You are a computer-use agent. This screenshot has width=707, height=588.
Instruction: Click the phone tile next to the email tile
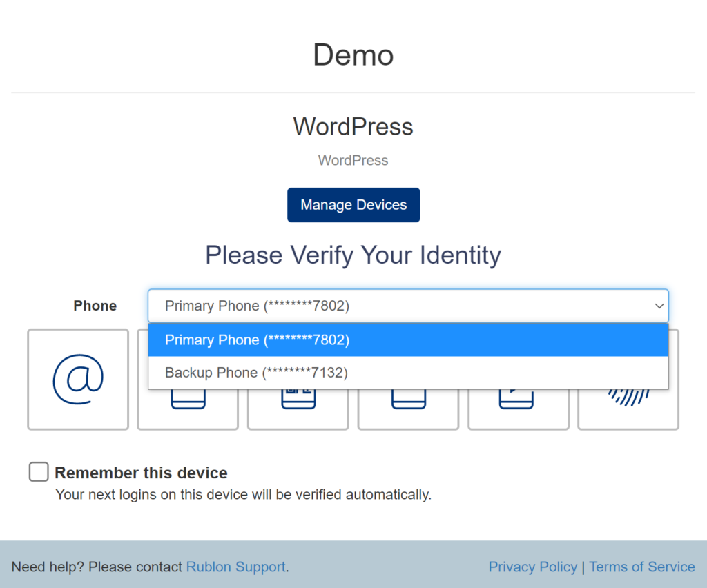click(188, 410)
